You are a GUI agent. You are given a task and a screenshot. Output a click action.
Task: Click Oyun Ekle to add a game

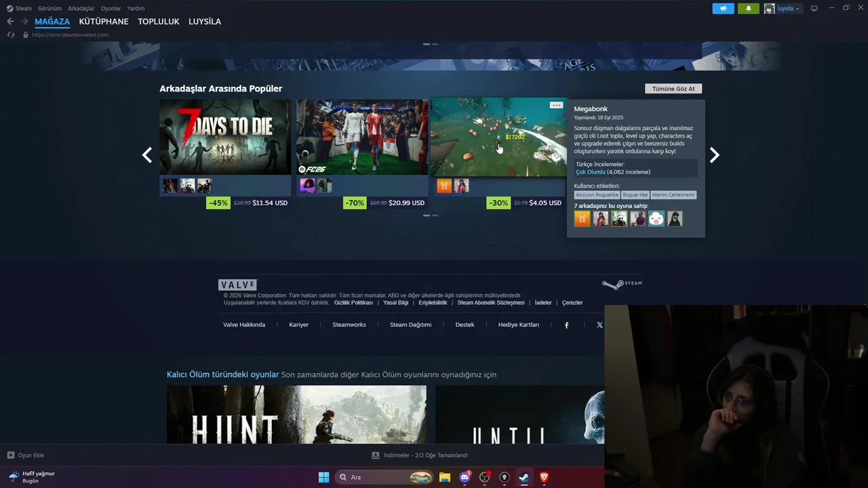click(x=26, y=455)
